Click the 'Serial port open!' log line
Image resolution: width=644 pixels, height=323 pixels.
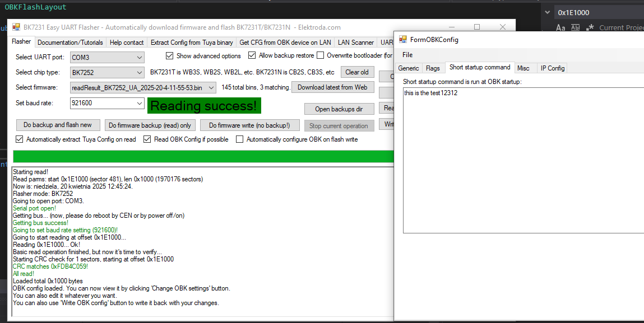click(x=35, y=208)
